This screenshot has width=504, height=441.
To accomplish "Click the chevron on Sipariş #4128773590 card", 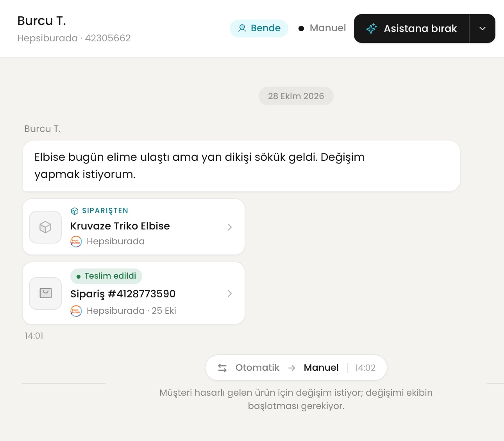I will 230,293.
